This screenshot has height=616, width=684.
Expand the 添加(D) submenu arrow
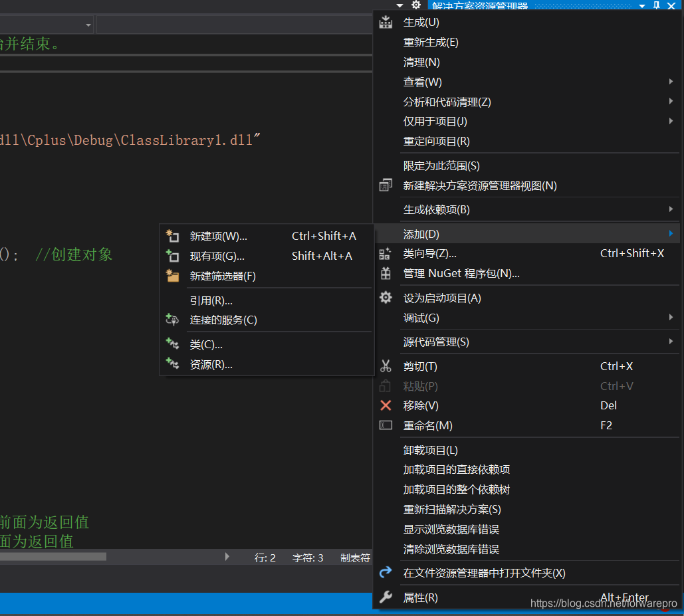click(x=671, y=234)
